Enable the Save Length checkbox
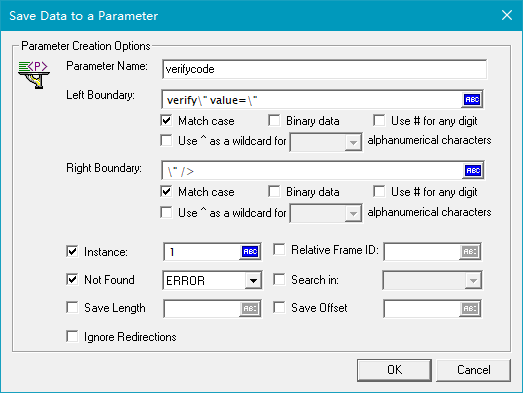 pyautogui.click(x=72, y=307)
